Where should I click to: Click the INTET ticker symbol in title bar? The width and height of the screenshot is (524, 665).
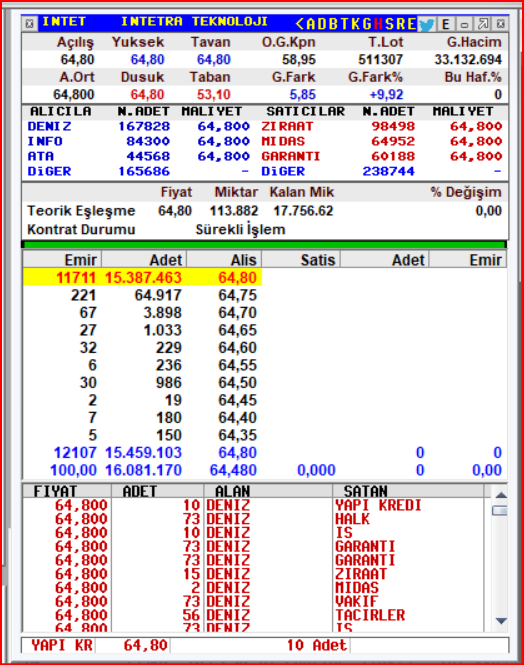(64, 21)
